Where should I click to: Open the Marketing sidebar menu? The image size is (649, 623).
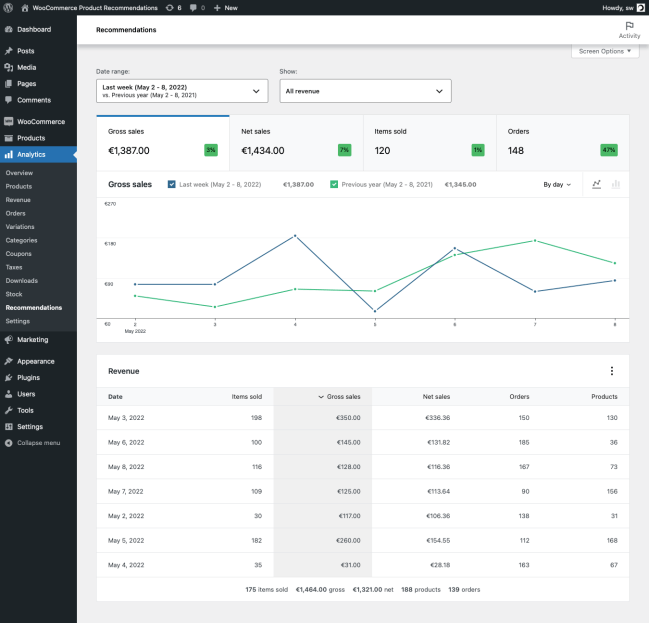[32, 339]
